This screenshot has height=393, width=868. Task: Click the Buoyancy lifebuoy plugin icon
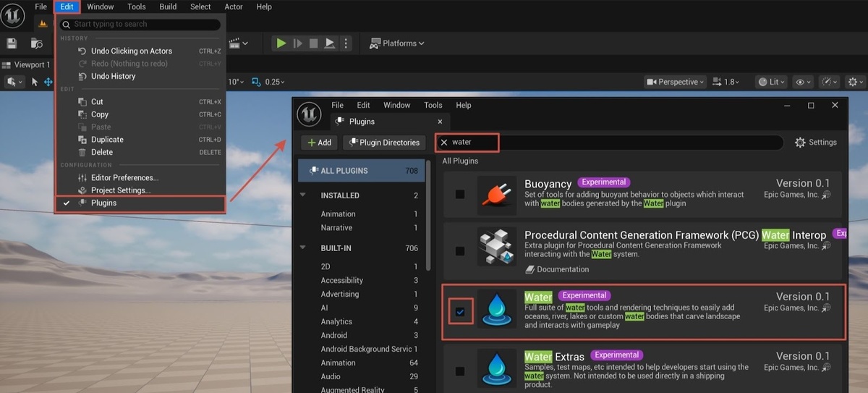[497, 195]
